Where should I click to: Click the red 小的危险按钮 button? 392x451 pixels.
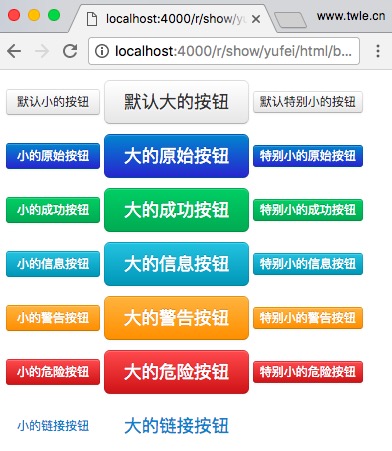(x=53, y=372)
